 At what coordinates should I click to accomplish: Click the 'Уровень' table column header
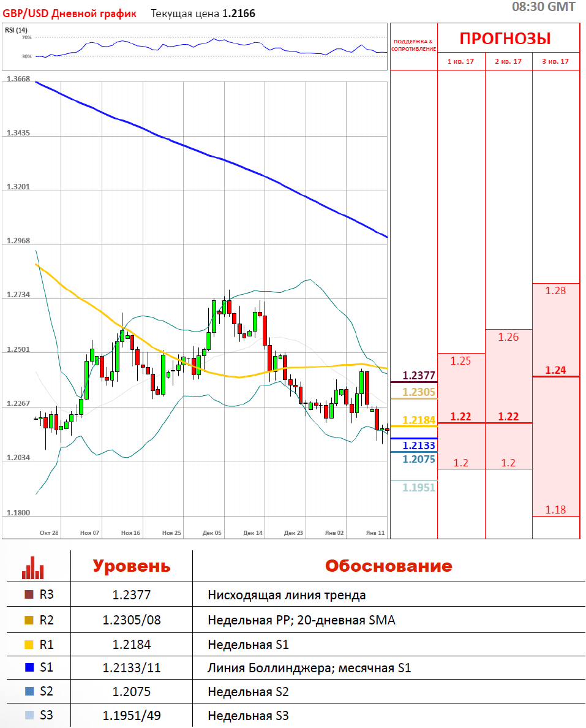(x=132, y=566)
